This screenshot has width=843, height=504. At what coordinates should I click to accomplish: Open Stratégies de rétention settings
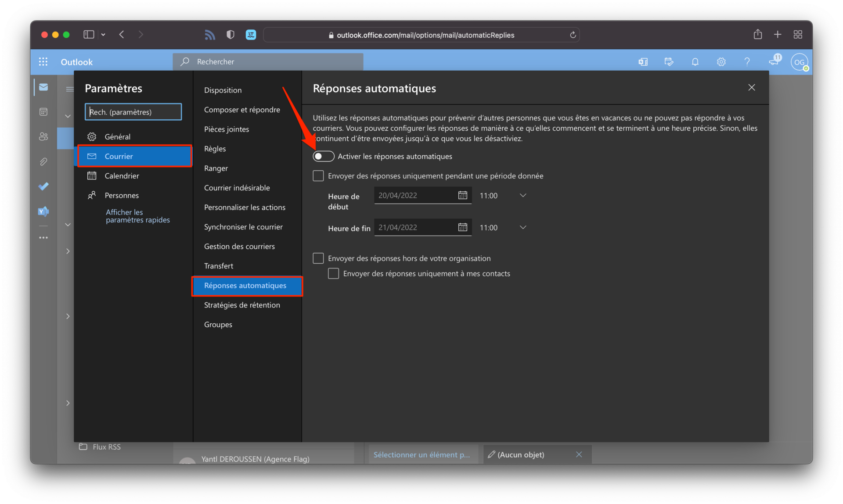pos(247,305)
